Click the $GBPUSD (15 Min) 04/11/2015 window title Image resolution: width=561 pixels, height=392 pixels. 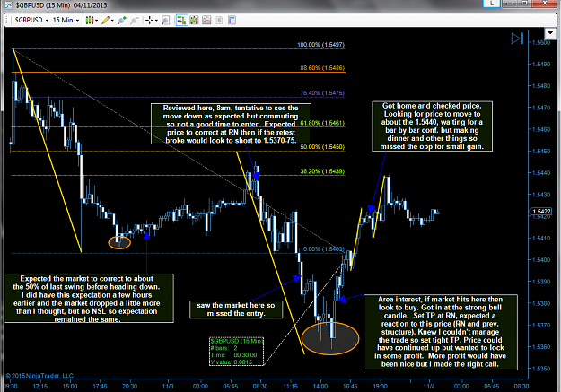pyautogui.click(x=61, y=5)
